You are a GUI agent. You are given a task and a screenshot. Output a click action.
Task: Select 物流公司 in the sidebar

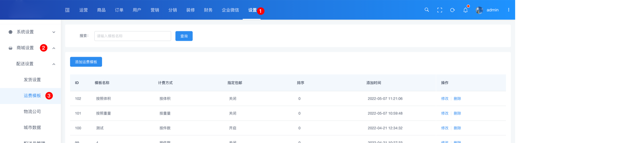32,112
